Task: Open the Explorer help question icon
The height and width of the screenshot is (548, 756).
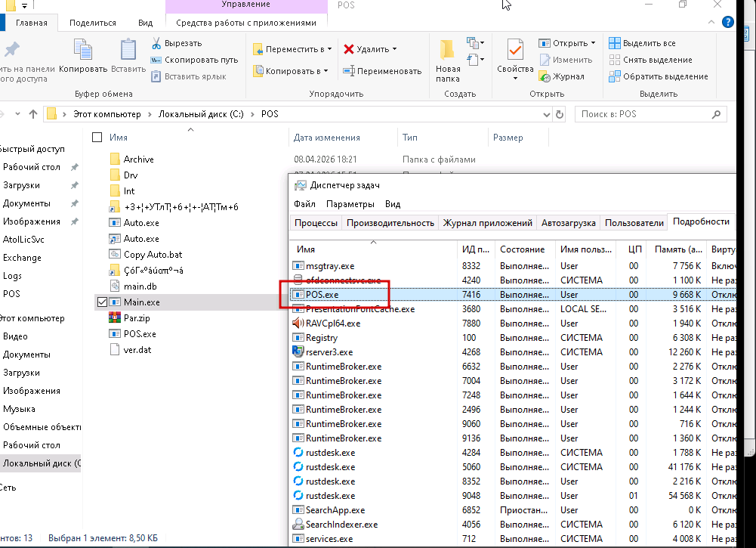Action: click(727, 22)
